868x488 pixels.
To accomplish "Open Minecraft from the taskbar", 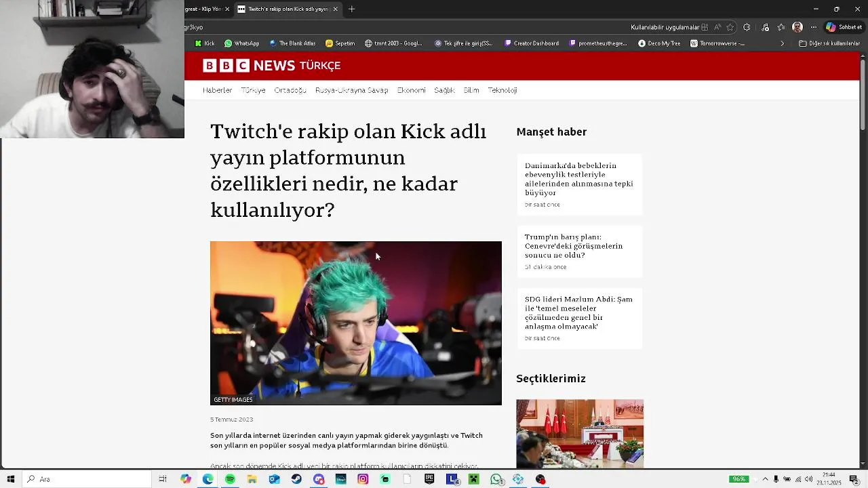I will [x=473, y=479].
